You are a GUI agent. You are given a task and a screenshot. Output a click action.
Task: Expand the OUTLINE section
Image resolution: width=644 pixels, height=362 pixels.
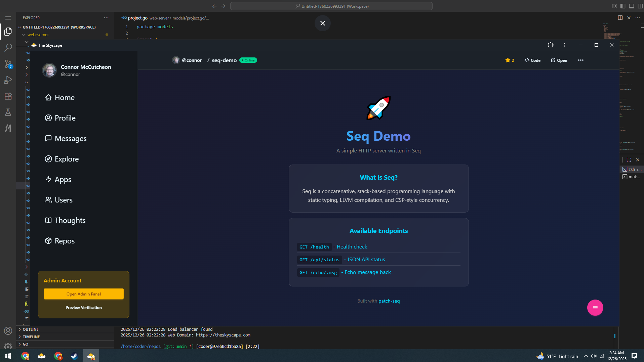pyautogui.click(x=31, y=329)
